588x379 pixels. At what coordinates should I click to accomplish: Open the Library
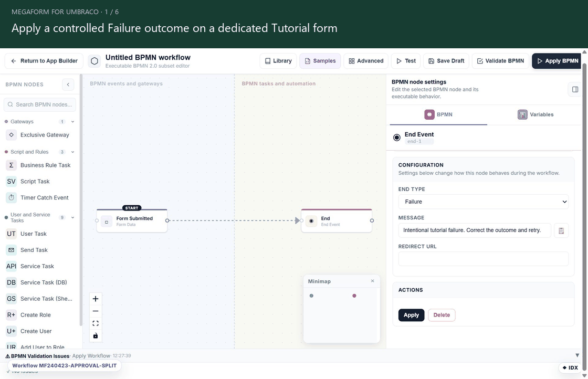tap(278, 61)
